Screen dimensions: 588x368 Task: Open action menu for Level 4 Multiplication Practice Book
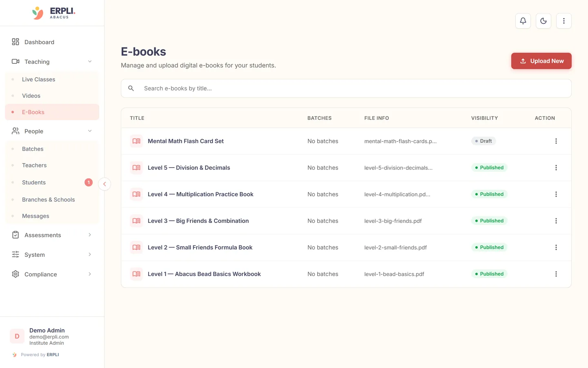click(x=556, y=194)
